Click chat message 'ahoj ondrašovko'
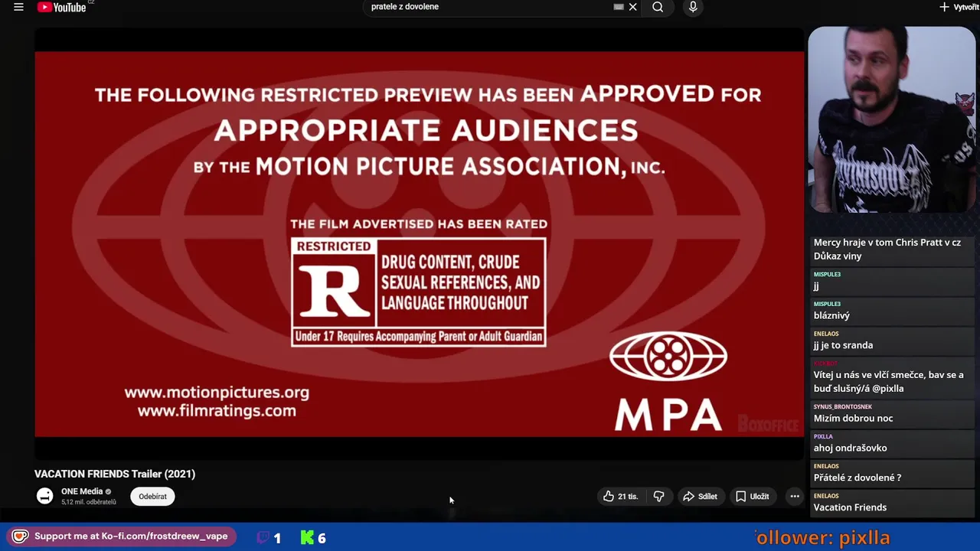 [850, 448]
